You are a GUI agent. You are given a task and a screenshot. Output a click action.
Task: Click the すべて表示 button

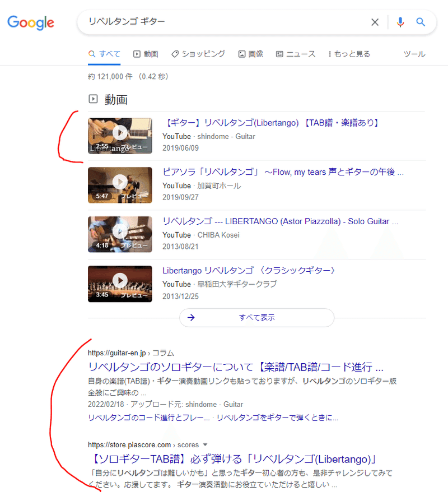[256, 318]
